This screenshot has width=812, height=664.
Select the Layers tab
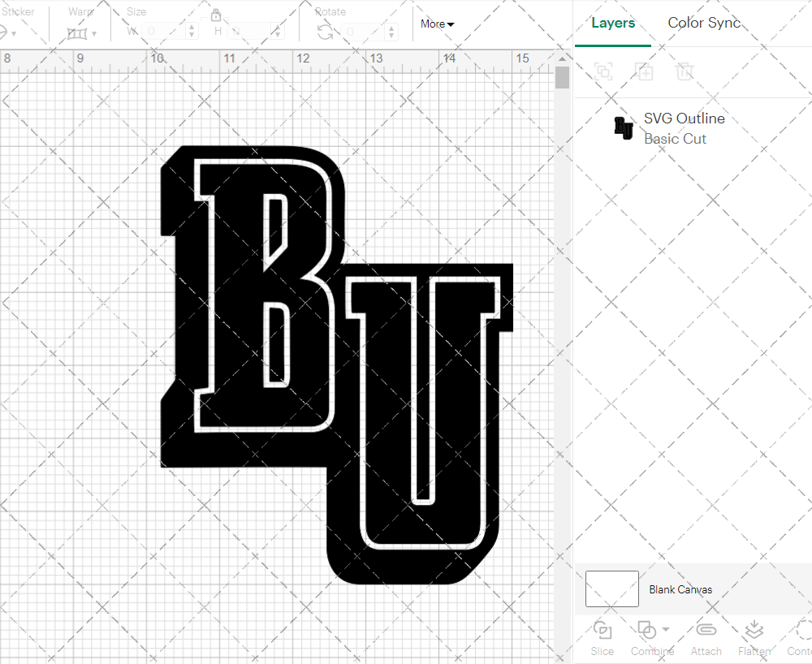pos(613,23)
